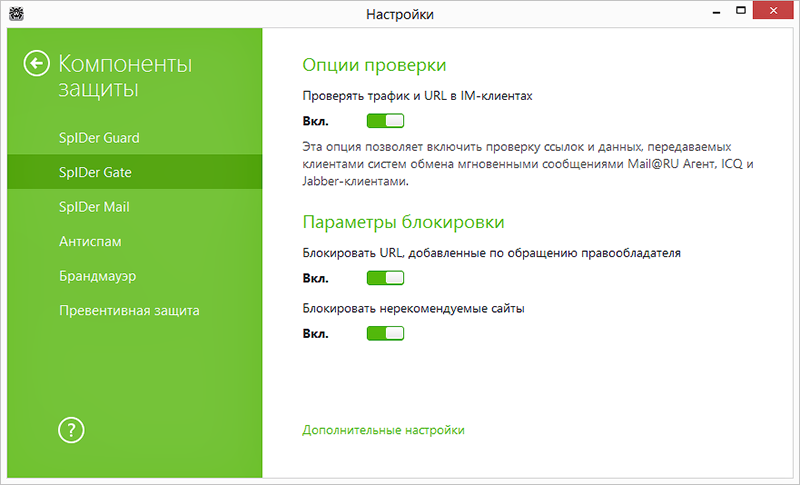800x485 pixels.
Task: Close the Настройки window
Action: (x=773, y=11)
